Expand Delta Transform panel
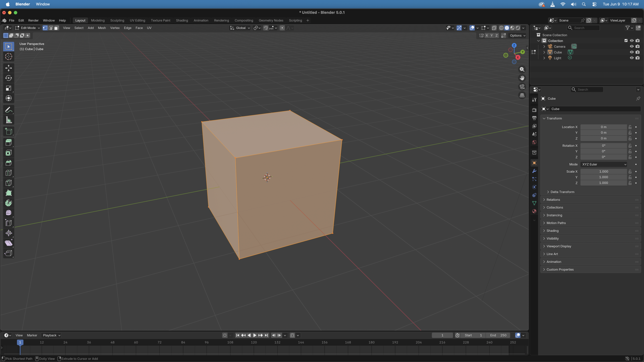Screen dimensions: 644x362 562,192
